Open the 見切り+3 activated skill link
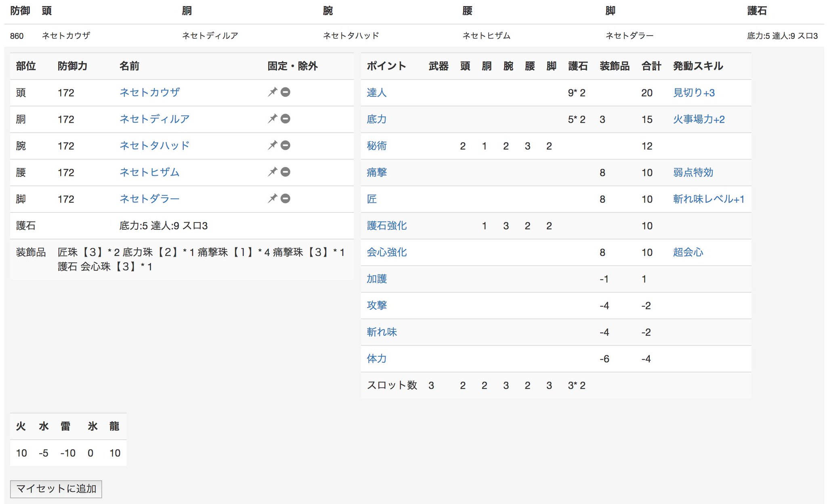 click(x=693, y=92)
